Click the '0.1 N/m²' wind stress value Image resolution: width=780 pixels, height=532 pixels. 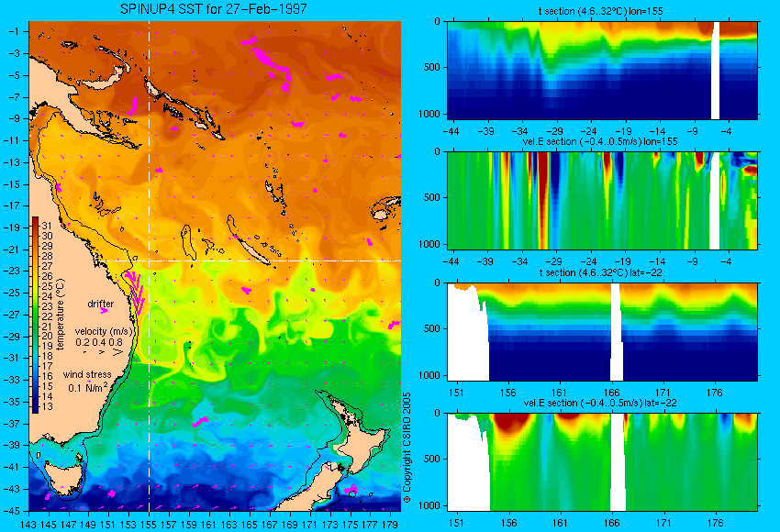tap(87, 387)
